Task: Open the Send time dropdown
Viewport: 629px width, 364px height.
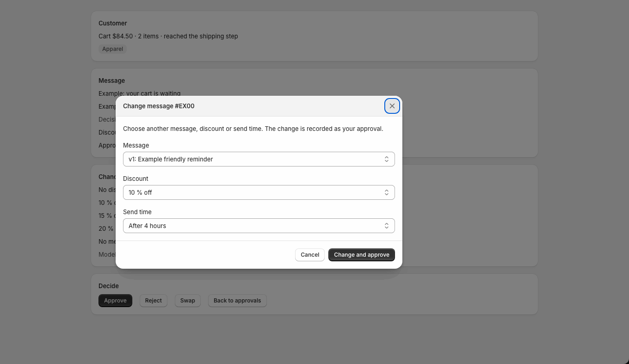Action: point(259,226)
